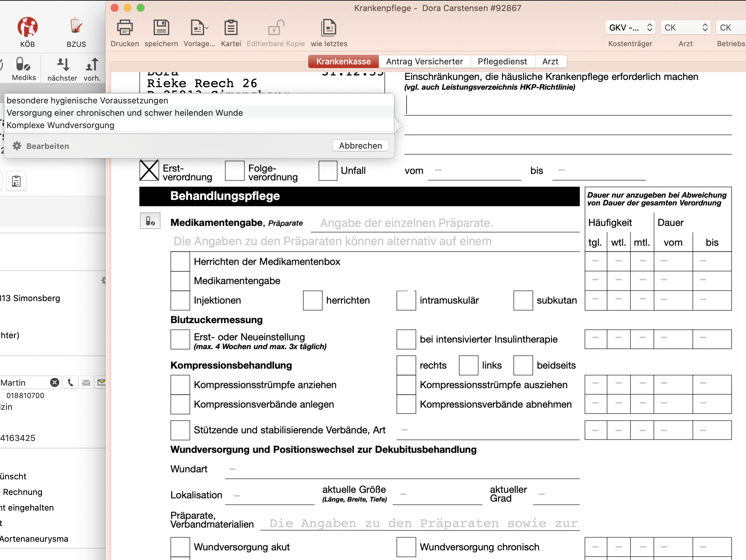
Task: Open the Betriebsstätte CK dropdown
Action: coord(731,28)
